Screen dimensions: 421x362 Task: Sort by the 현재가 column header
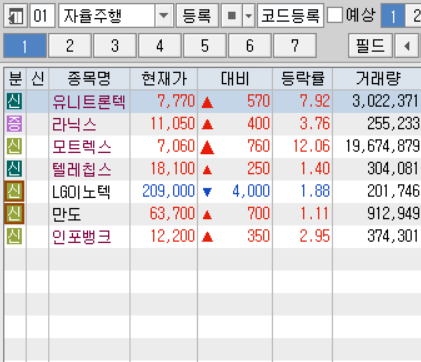[164, 79]
